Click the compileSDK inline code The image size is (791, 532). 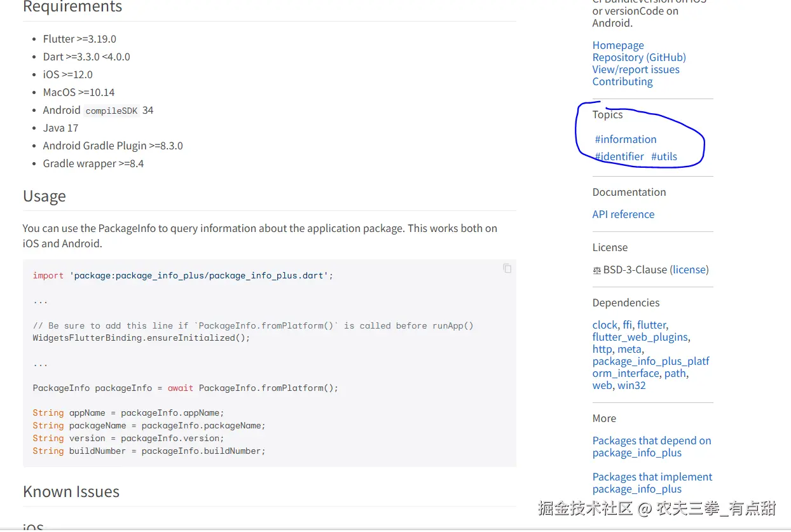111,111
